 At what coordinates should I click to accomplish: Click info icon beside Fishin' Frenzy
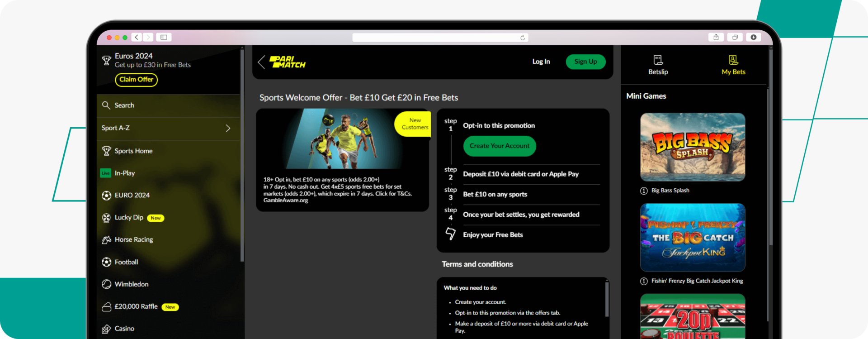click(x=644, y=281)
